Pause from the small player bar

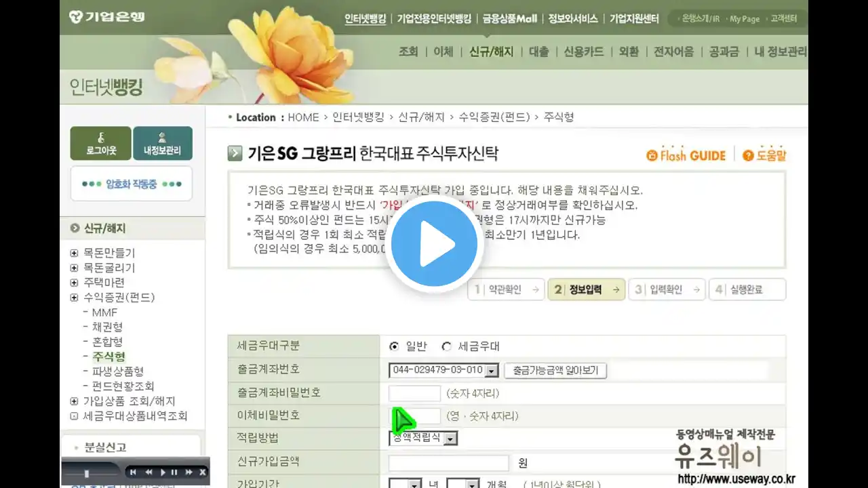(x=174, y=472)
